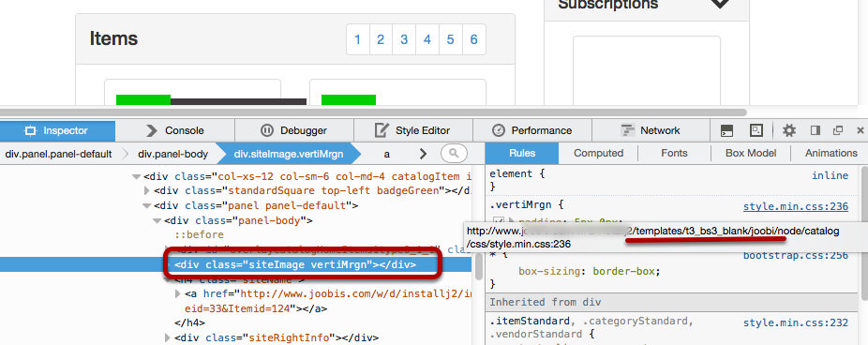Open the Performance tool
868x345 pixels.
pos(532,131)
